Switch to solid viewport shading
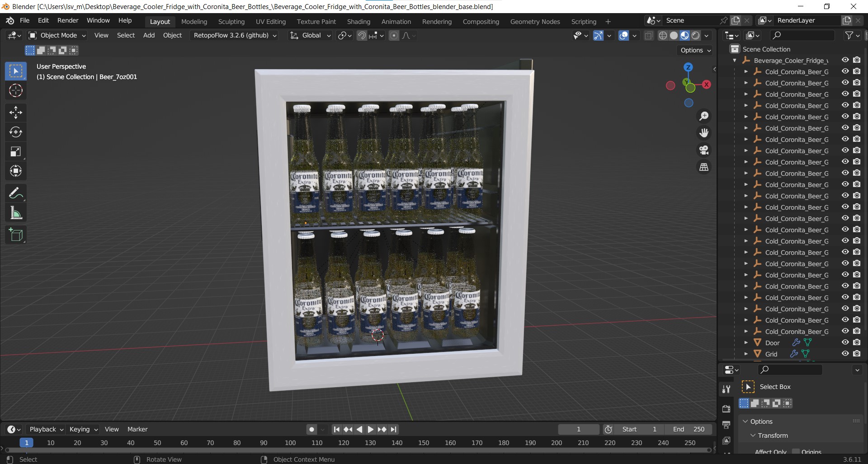This screenshot has width=868, height=464. point(674,36)
